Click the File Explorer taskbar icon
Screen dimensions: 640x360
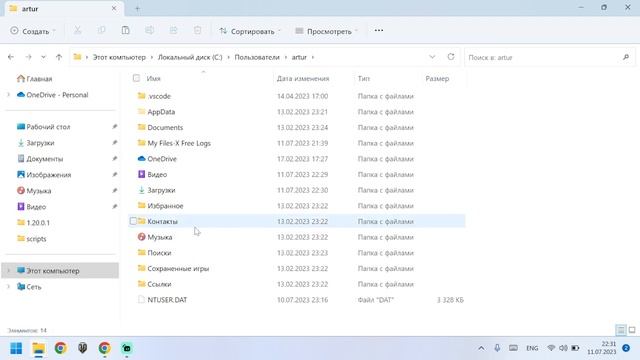(x=39, y=348)
